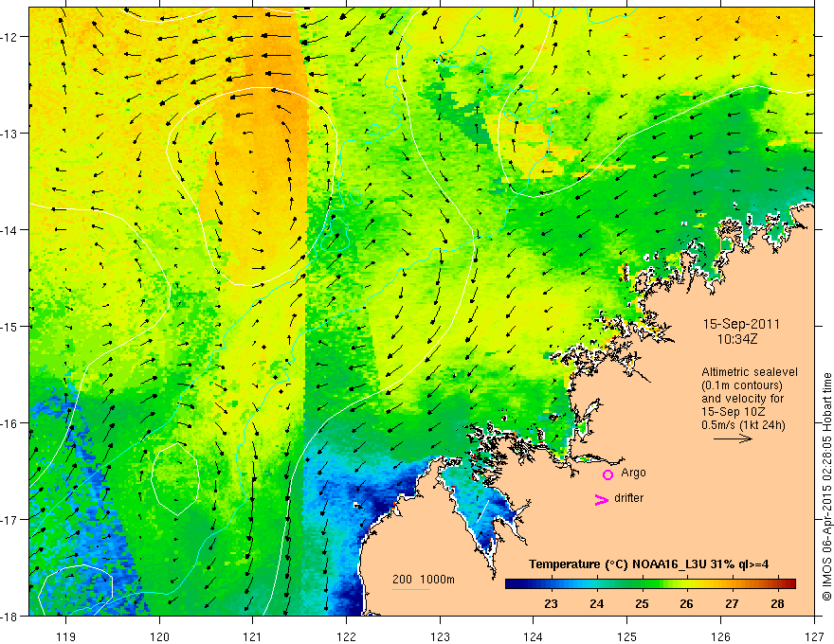Click the color bar tick label 27

click(x=732, y=603)
